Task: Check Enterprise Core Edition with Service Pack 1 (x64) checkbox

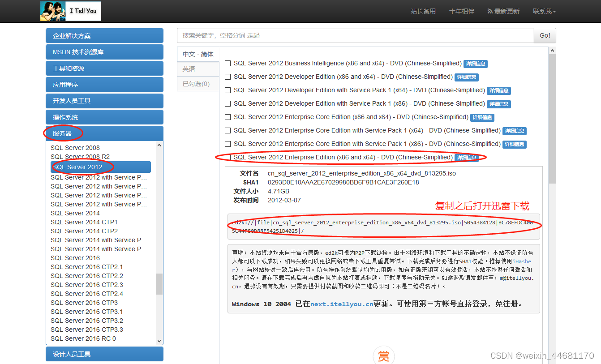Action: click(x=228, y=131)
